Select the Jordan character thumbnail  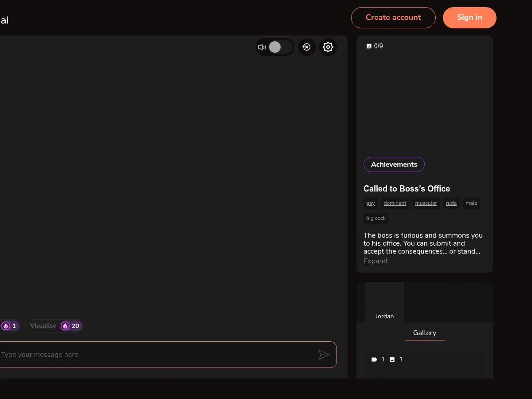[385, 302]
